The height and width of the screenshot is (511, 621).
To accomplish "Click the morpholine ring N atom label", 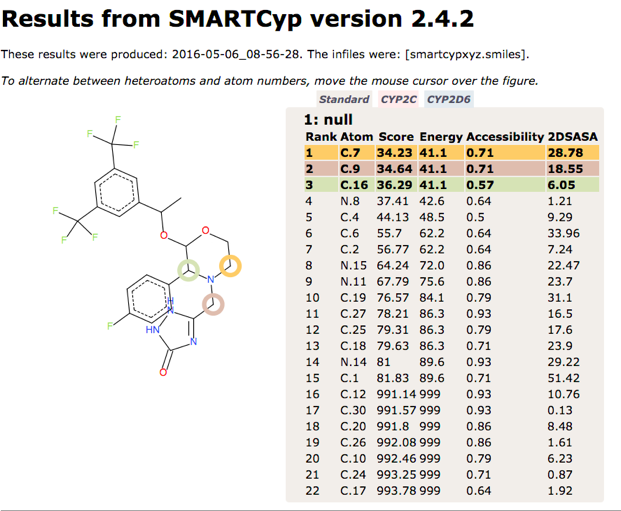I will point(211,279).
